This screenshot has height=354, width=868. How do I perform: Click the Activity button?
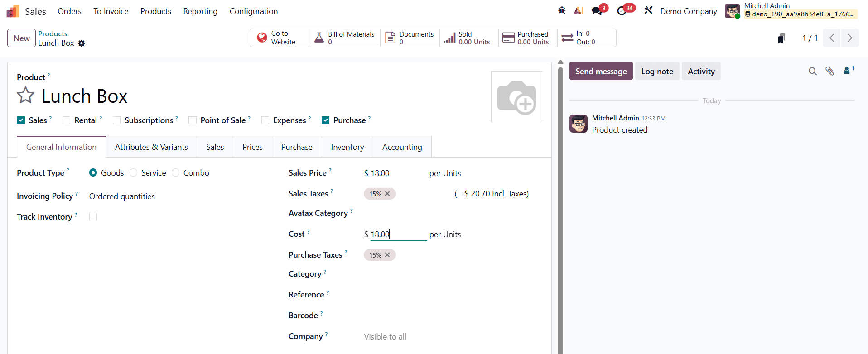coord(701,71)
